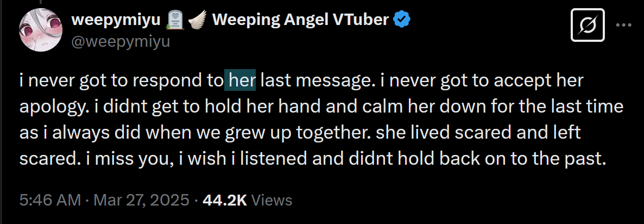Open weepymiyu's profile avatar picture

coord(41,31)
